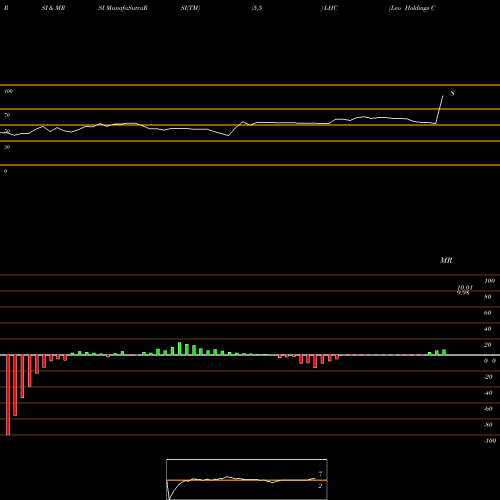Click the RSI axis label '70'

coord(7,115)
